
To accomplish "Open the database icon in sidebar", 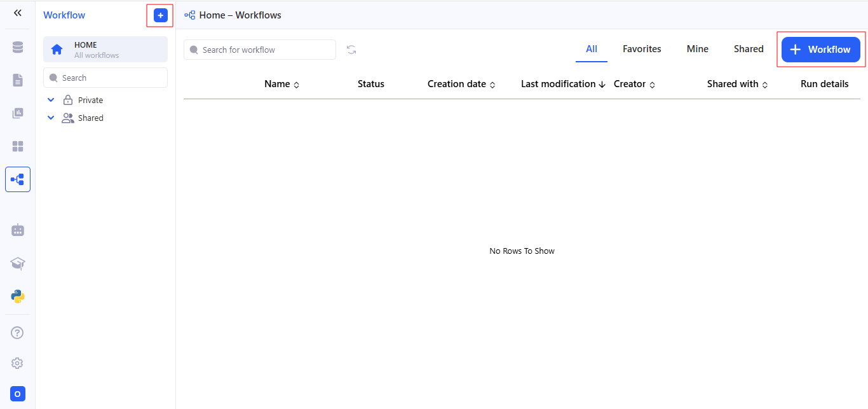I will click(x=18, y=48).
